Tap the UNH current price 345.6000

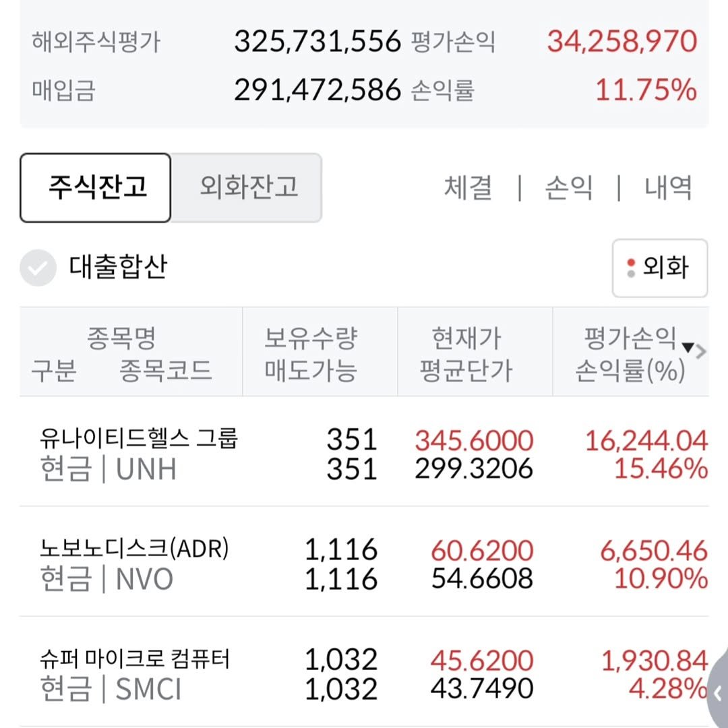(x=474, y=440)
